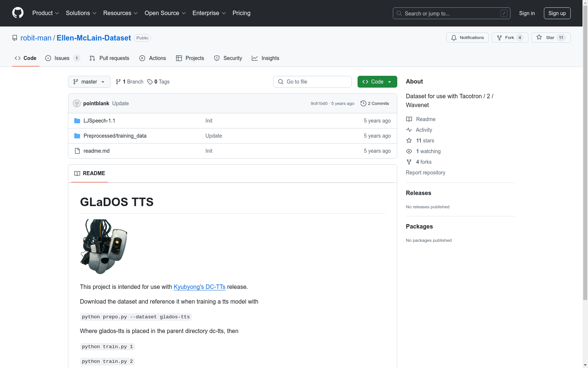View the 4 forks list
Screen dimensions: 588x368
tap(419, 162)
